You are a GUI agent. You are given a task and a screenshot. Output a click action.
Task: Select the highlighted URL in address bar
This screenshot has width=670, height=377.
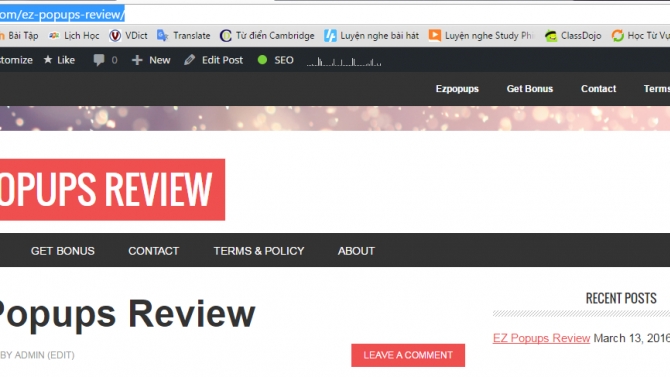click(x=62, y=15)
